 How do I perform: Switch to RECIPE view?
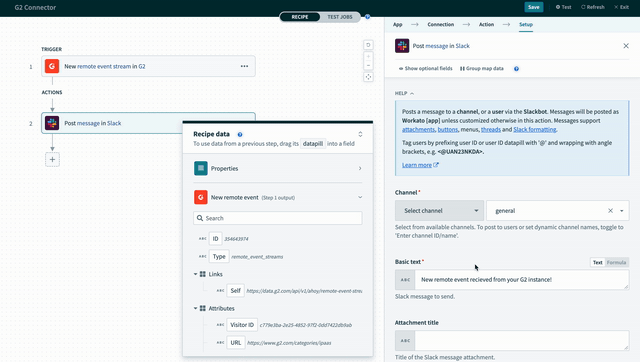point(300,17)
